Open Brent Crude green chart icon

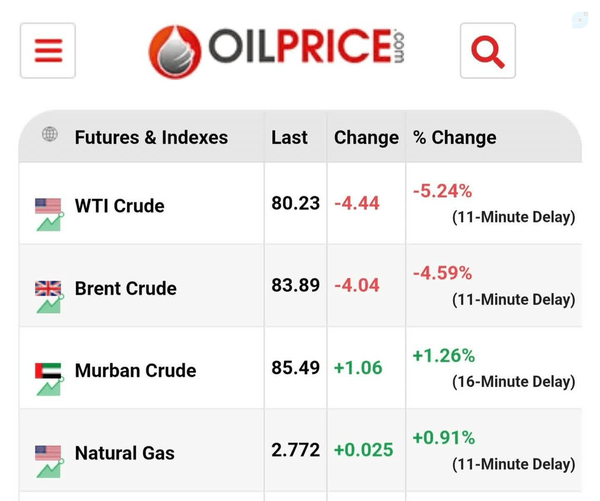(x=50, y=305)
